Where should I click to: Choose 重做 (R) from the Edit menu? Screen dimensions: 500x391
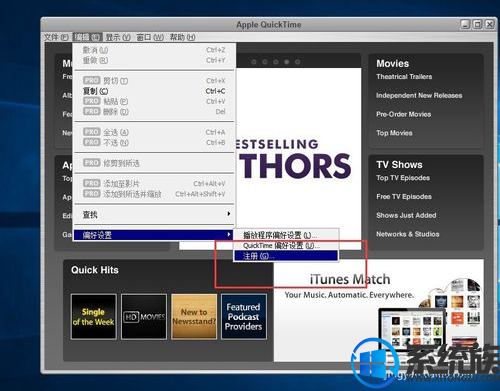[154, 60]
